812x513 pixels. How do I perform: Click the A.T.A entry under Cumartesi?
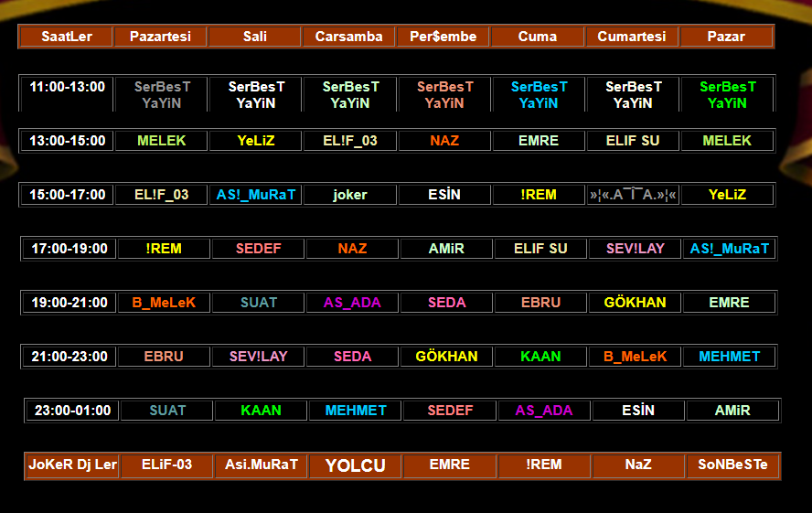tap(634, 195)
